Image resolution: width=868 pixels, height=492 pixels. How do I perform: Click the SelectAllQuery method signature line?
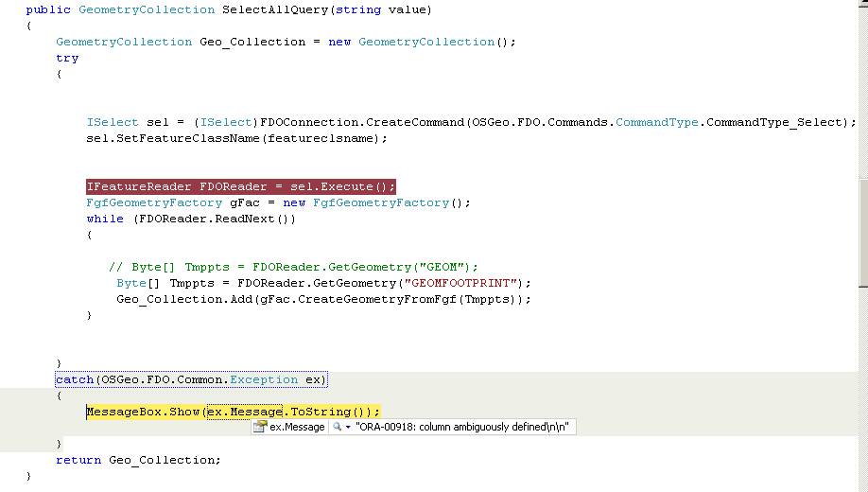pos(229,10)
